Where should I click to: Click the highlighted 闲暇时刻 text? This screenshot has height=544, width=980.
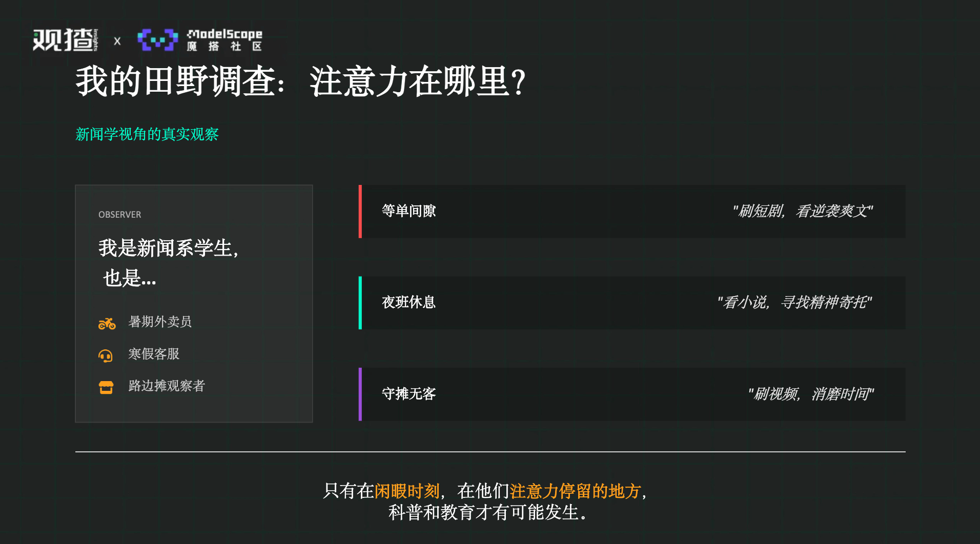[407, 491]
